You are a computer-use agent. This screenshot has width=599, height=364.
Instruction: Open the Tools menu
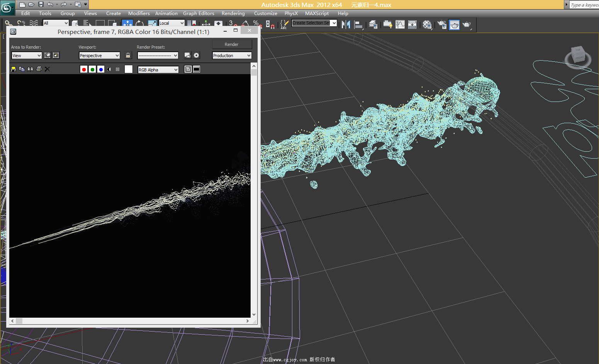click(45, 14)
